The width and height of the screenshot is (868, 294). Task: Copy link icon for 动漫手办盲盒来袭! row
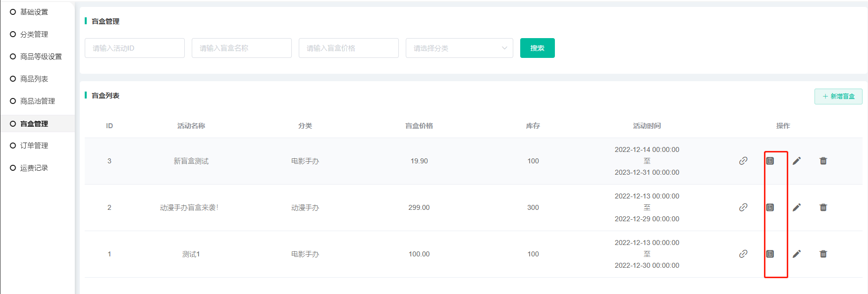point(743,207)
